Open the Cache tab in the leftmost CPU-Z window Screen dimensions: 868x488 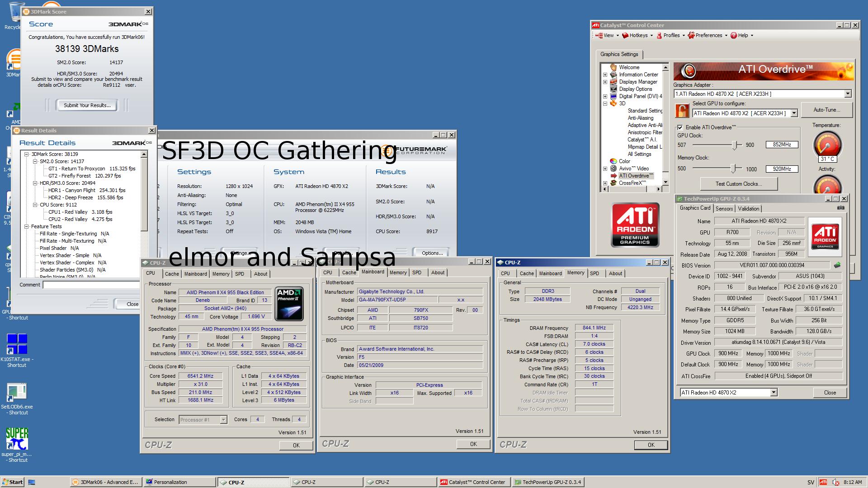172,274
